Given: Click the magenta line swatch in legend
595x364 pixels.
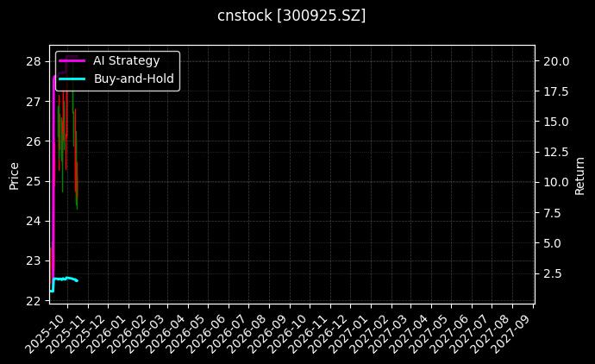Looking at the screenshot, I should point(72,60).
